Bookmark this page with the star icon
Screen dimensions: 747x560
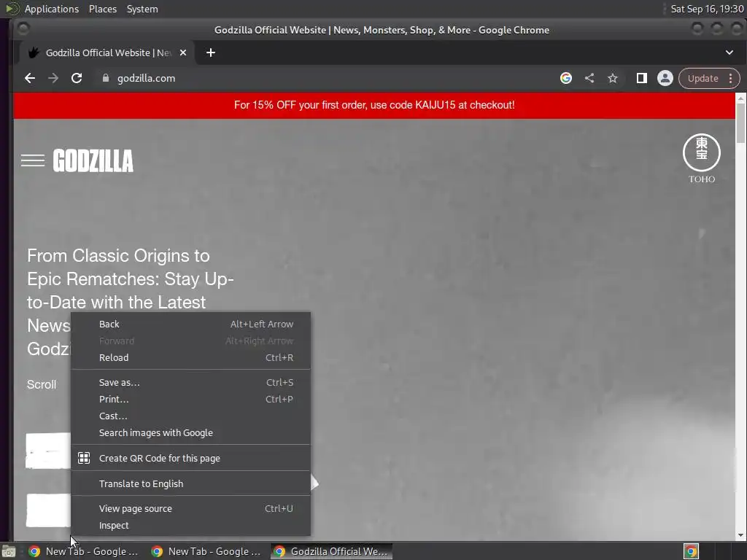coord(613,78)
